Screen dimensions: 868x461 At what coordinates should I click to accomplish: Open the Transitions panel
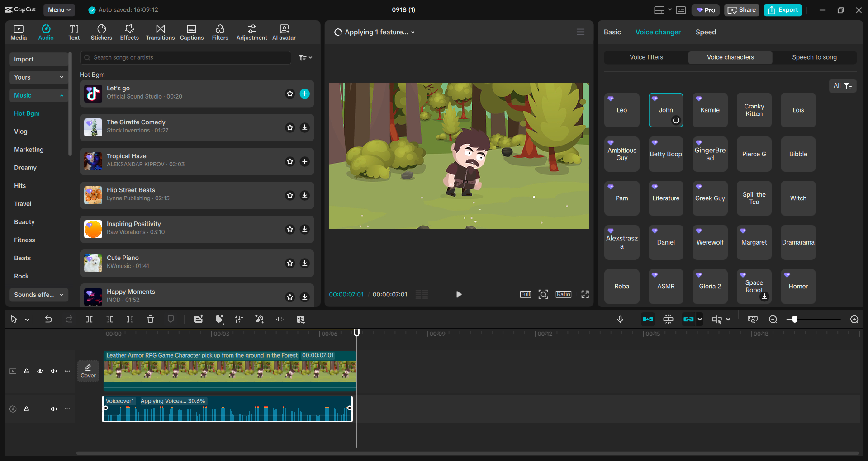click(x=160, y=32)
